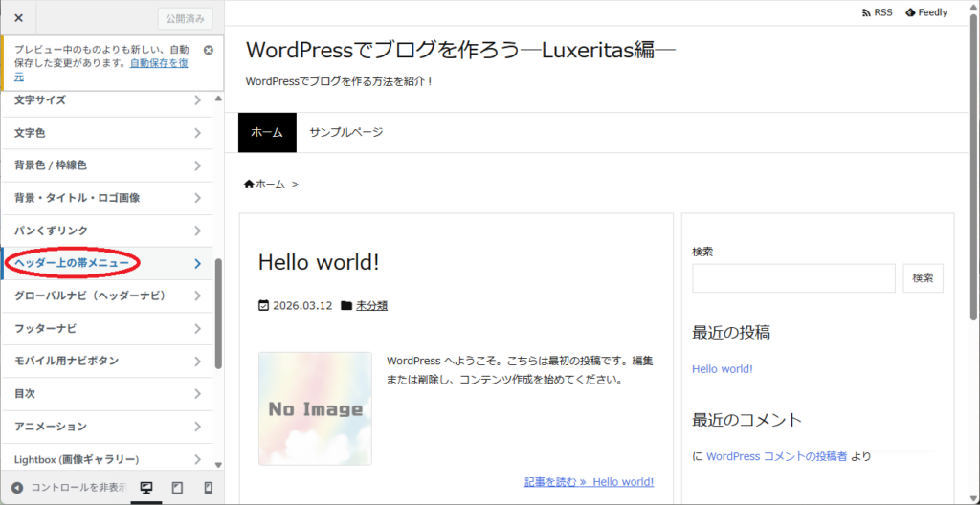
Task: Focus the 検索 search input field
Action: (793, 278)
